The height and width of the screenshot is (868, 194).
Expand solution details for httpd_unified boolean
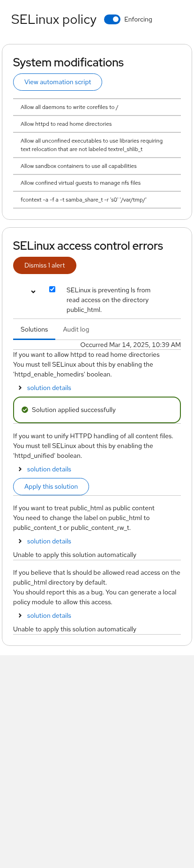[x=49, y=469]
